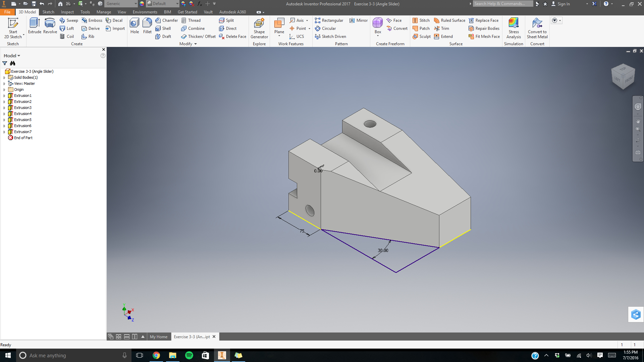
Task: Click the Sketch ribbon tab
Action: click(48, 12)
